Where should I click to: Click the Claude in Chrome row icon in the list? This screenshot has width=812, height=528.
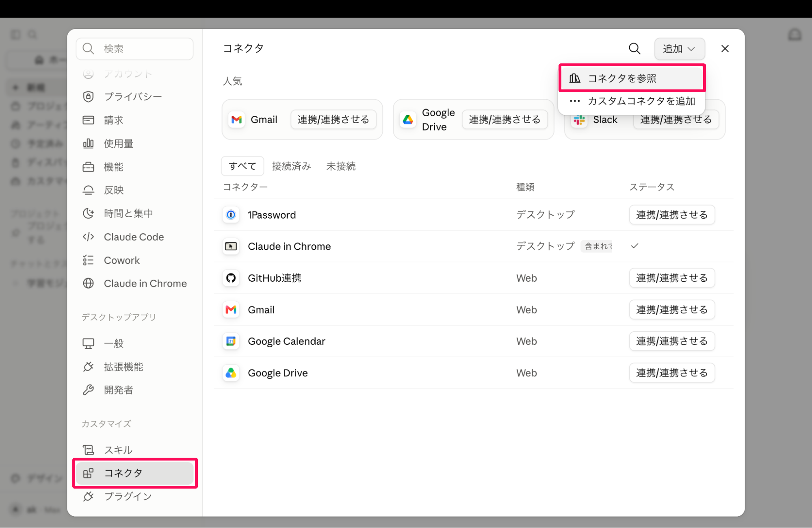click(231, 246)
